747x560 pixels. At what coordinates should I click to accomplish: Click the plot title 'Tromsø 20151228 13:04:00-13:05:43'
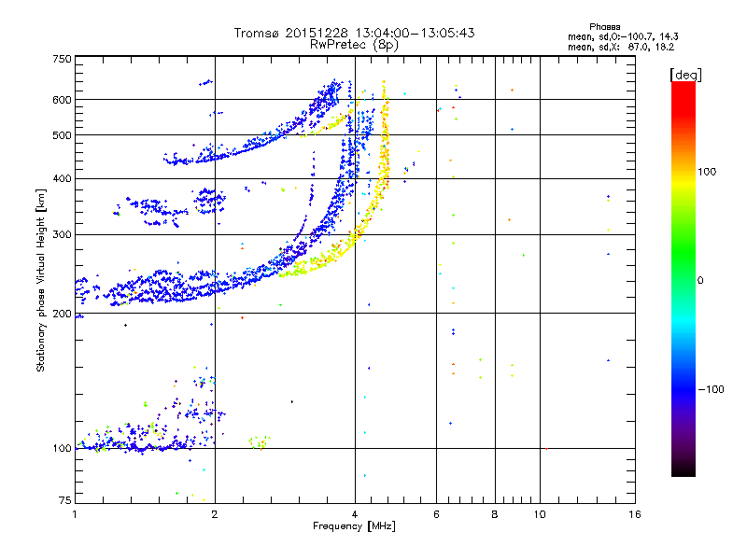pos(354,33)
